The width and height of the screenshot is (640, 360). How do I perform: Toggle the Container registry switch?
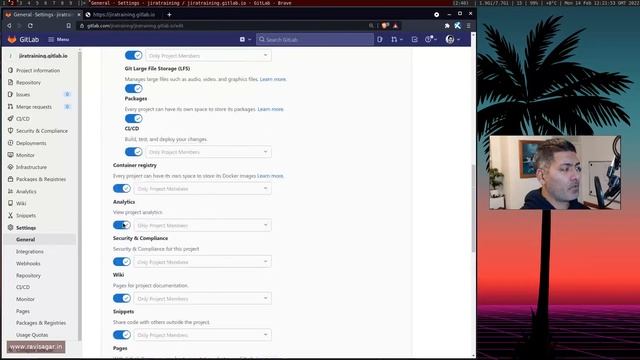pyautogui.click(x=122, y=189)
